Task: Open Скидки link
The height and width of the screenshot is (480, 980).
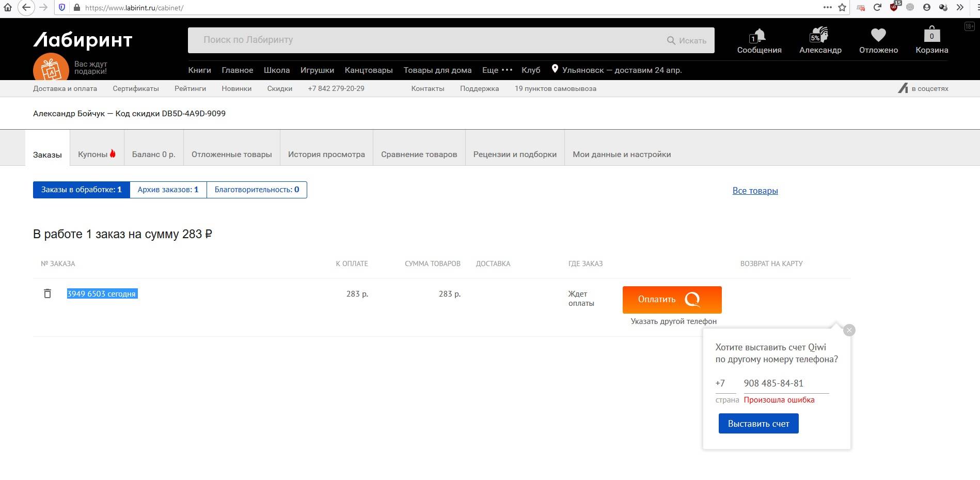Action: click(x=280, y=88)
